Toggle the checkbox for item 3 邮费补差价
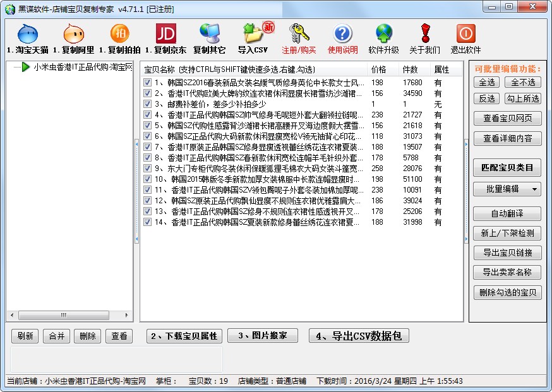 (147, 104)
